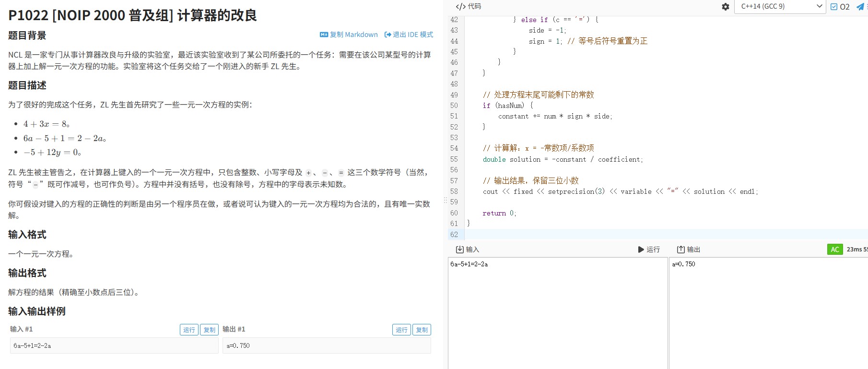The width and height of the screenshot is (868, 369).
Task: Click the equation example '-5 + 12y = 0'
Action: tap(52, 153)
